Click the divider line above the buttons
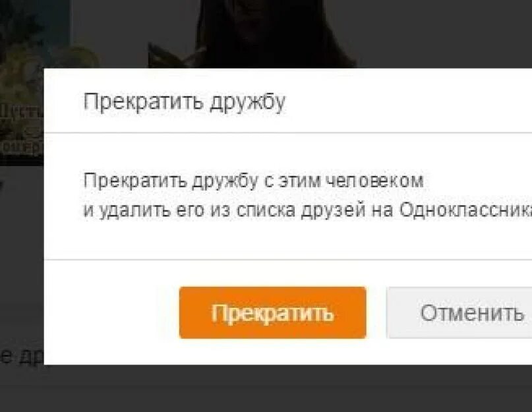The width and height of the screenshot is (532, 412). [x=288, y=260]
